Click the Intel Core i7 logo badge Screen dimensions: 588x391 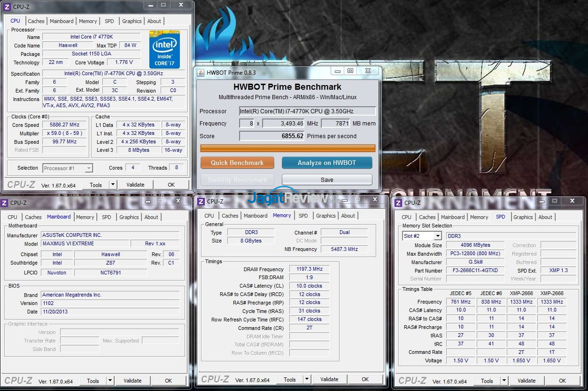tap(164, 50)
